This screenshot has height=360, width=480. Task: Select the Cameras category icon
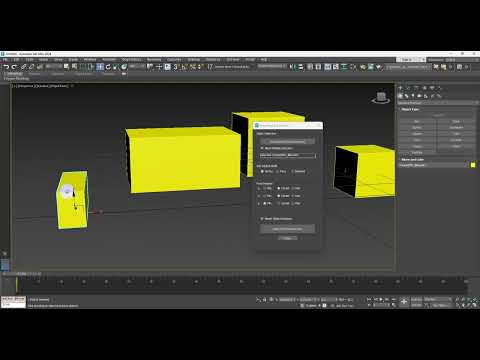(419, 96)
